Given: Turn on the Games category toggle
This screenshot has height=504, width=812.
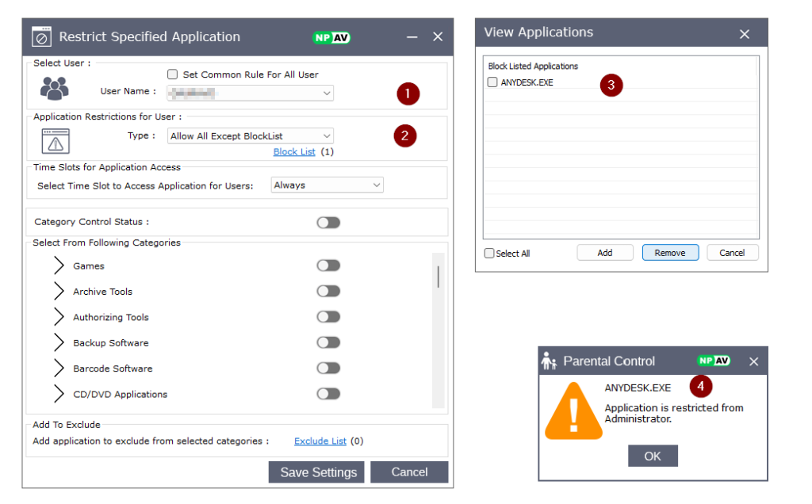Looking at the screenshot, I should (x=328, y=266).
